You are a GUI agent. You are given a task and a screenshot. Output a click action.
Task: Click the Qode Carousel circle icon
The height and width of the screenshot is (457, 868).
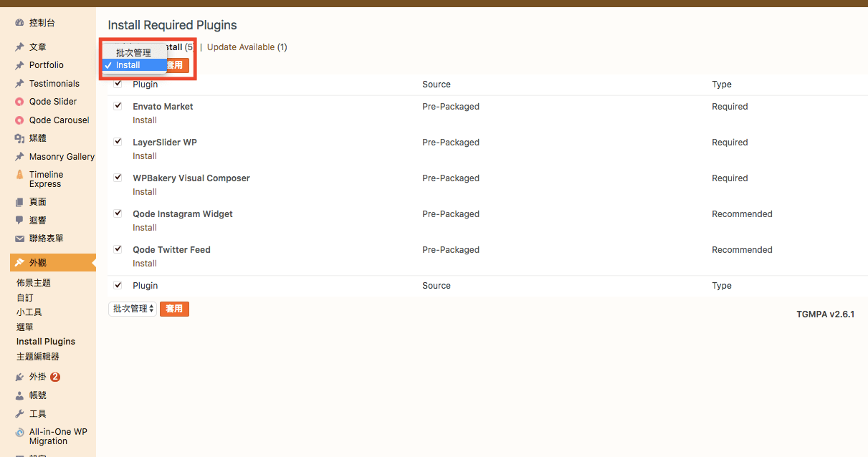click(20, 120)
